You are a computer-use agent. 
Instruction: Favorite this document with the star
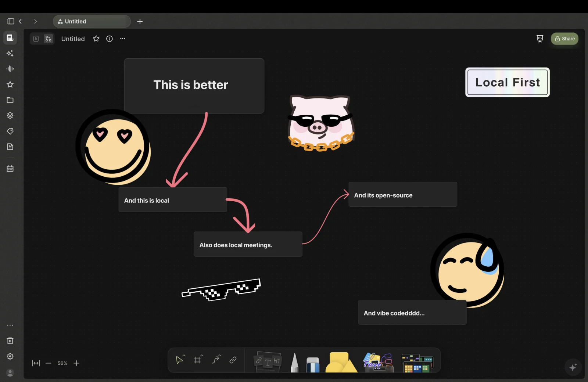point(96,39)
